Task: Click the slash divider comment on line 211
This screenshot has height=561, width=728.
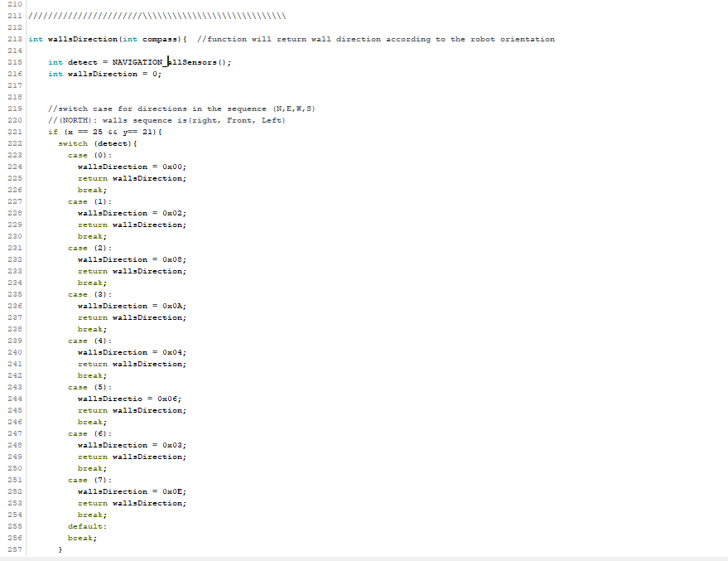Action: click(x=157, y=17)
